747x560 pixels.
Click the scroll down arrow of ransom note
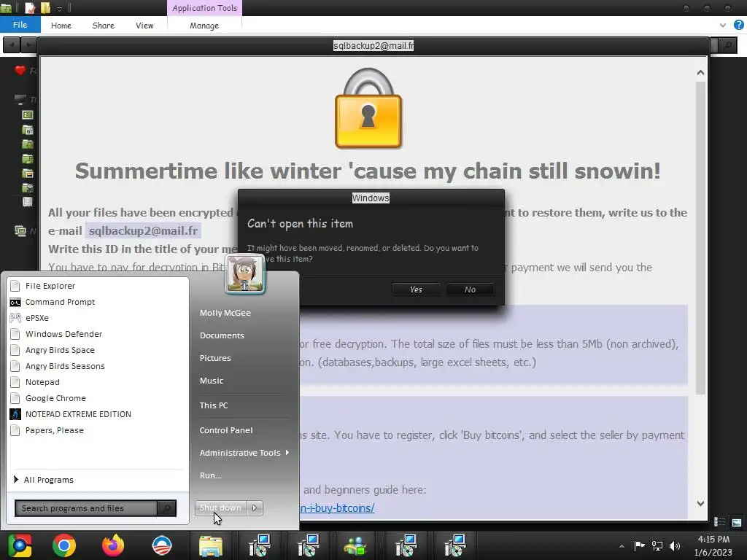pyautogui.click(x=700, y=503)
